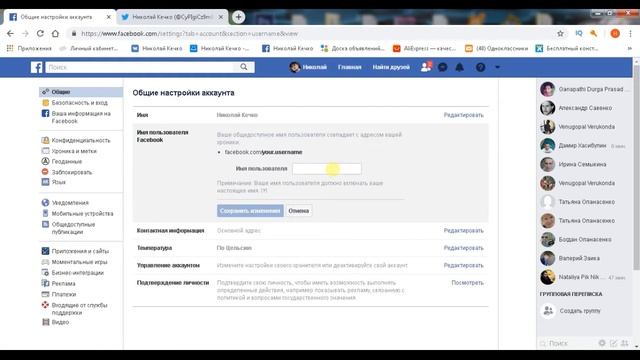Viewport: 640px width, 360px height.
Task: Open Найти друзей link
Action: (x=391, y=67)
